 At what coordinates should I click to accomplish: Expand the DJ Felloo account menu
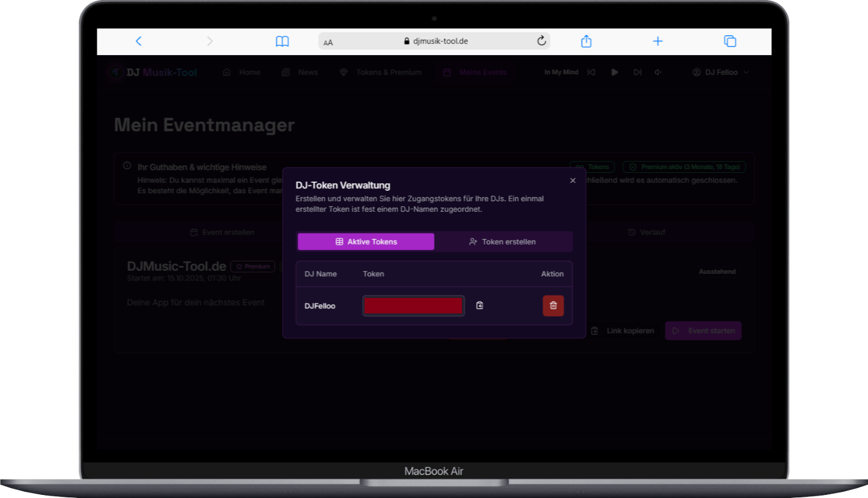coord(720,72)
